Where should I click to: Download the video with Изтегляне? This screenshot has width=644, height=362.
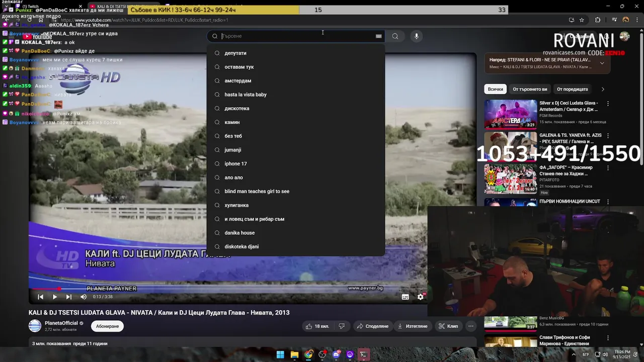coord(413,326)
